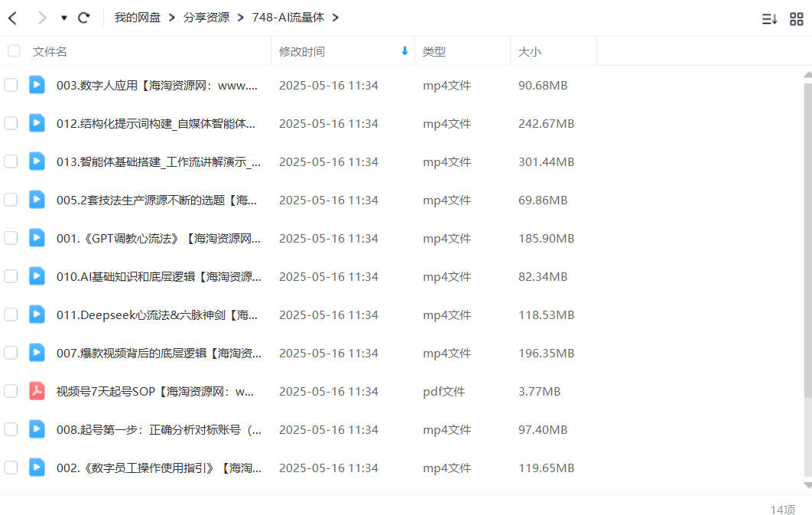Check the box for 002.《数字员工操作使用指引》 file
The height and width of the screenshot is (515, 812).
pos(11,468)
